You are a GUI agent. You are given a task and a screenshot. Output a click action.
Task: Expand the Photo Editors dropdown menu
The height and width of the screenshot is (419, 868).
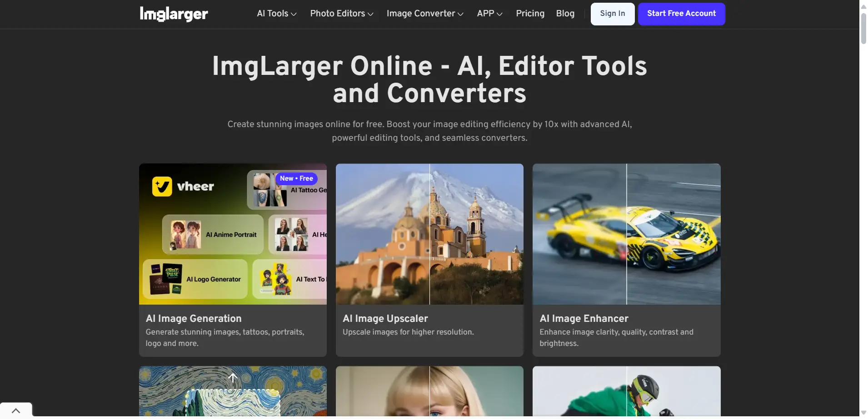[x=342, y=14]
